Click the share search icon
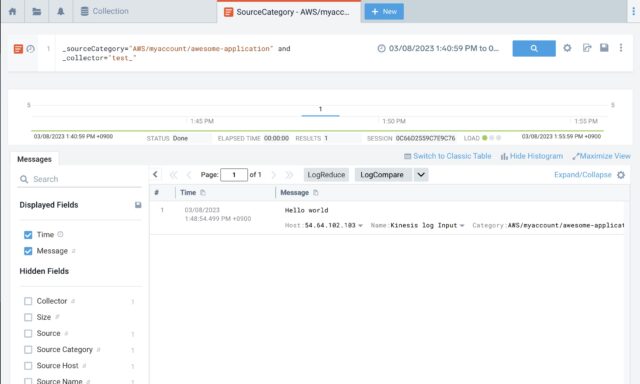Viewport: 640px width, 384px height. 587,48
